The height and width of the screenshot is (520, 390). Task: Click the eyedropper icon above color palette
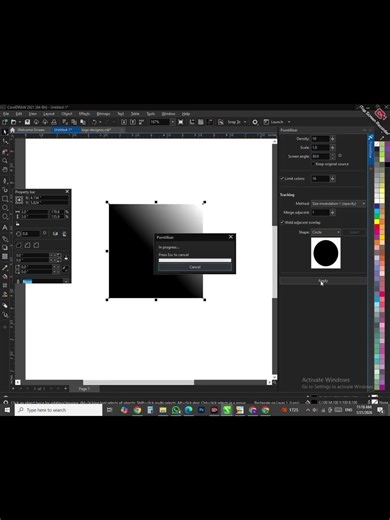pyautogui.click(x=382, y=138)
